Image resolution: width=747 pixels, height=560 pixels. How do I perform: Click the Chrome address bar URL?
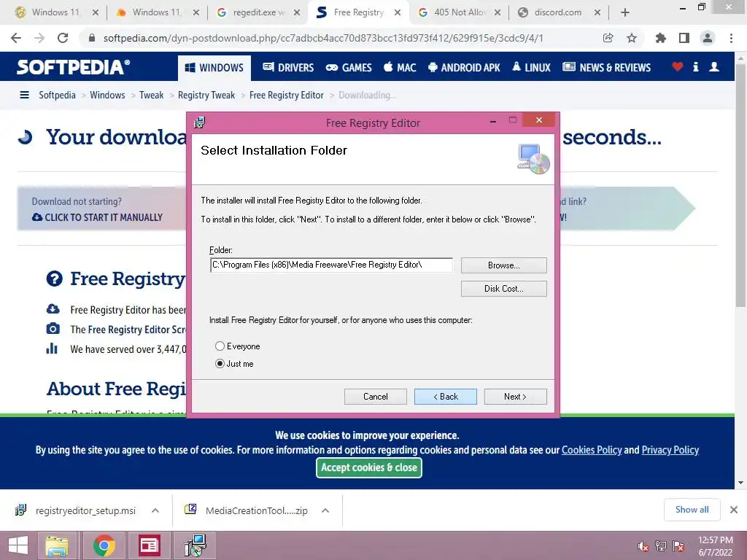323,38
